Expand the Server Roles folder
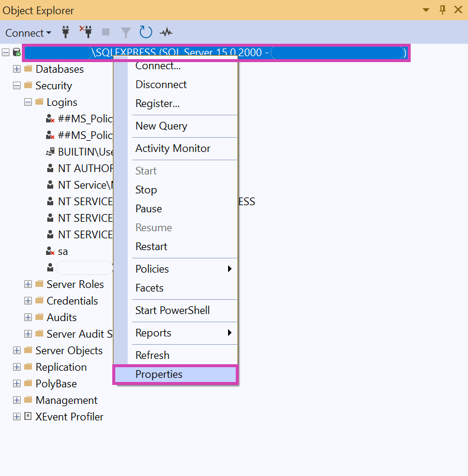This screenshot has width=468, height=476. 28,284
